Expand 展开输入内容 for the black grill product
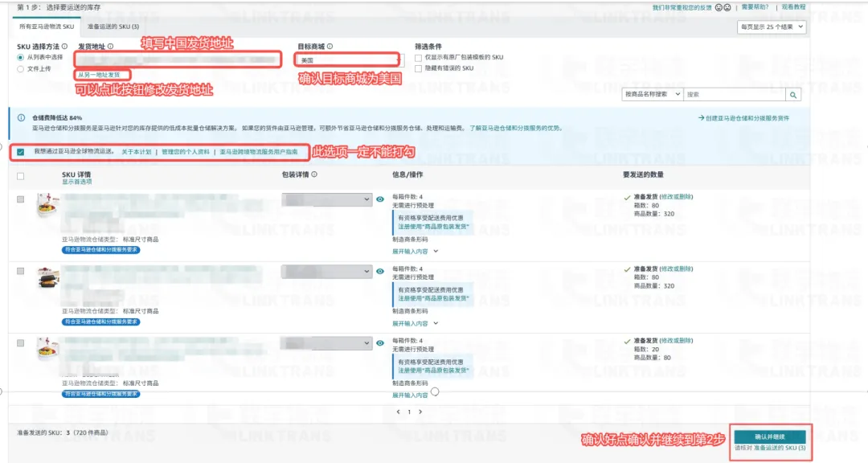This screenshot has width=868, height=463. [x=416, y=323]
